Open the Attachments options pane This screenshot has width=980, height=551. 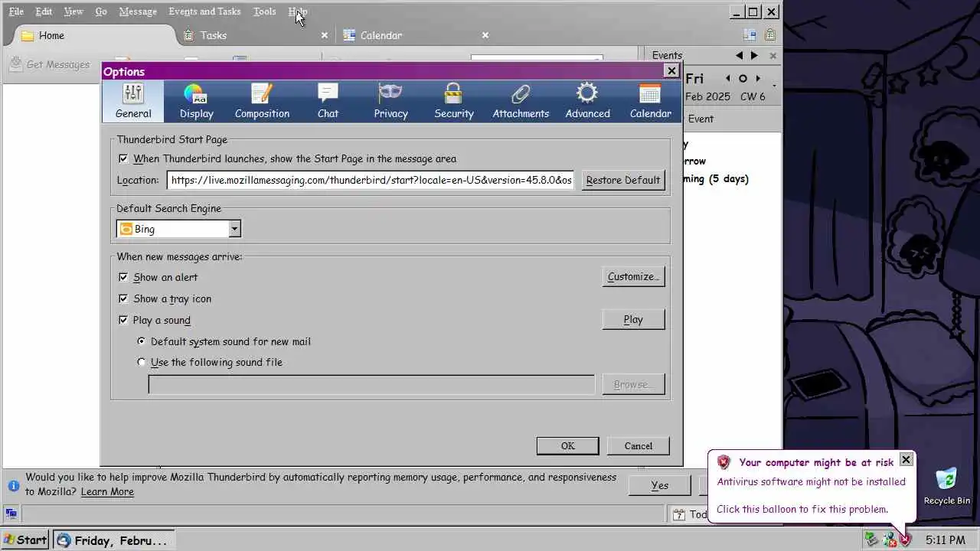click(x=521, y=101)
